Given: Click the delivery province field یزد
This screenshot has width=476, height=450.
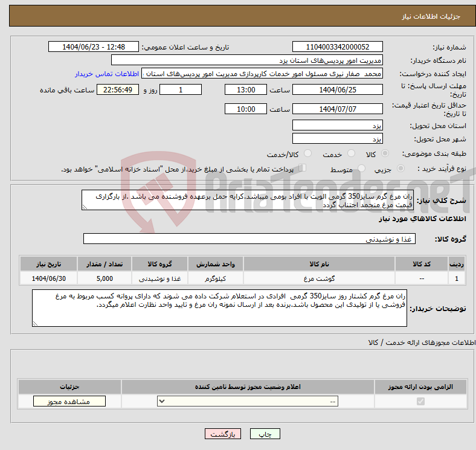Looking at the screenshot, I should click(337, 125).
